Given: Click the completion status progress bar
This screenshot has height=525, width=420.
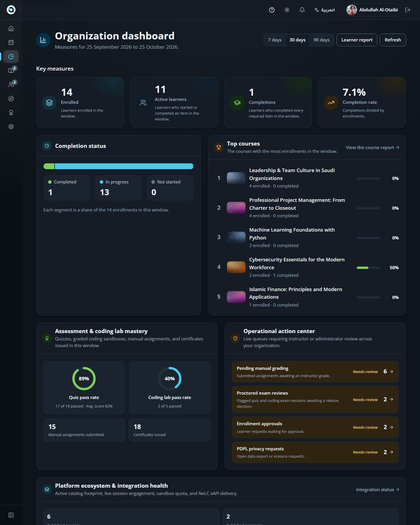Looking at the screenshot, I should click(x=118, y=166).
